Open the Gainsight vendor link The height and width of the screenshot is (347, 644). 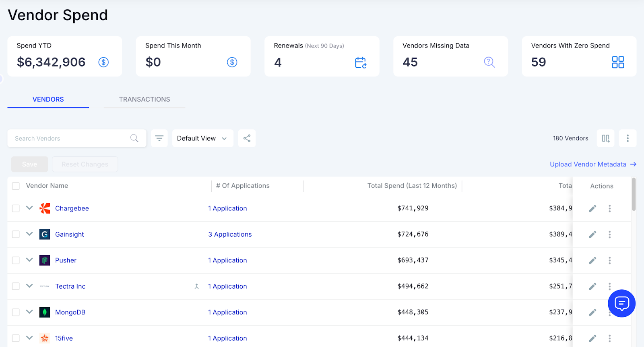70,235
